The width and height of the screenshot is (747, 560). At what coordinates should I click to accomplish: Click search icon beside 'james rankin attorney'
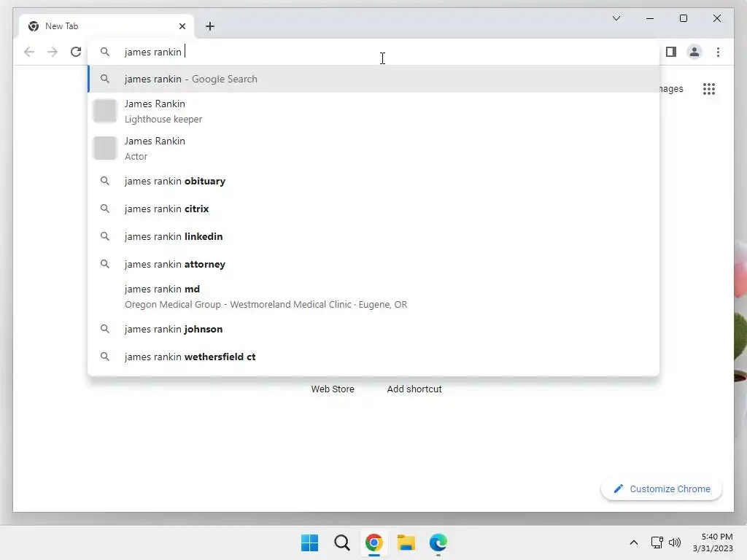tap(105, 264)
